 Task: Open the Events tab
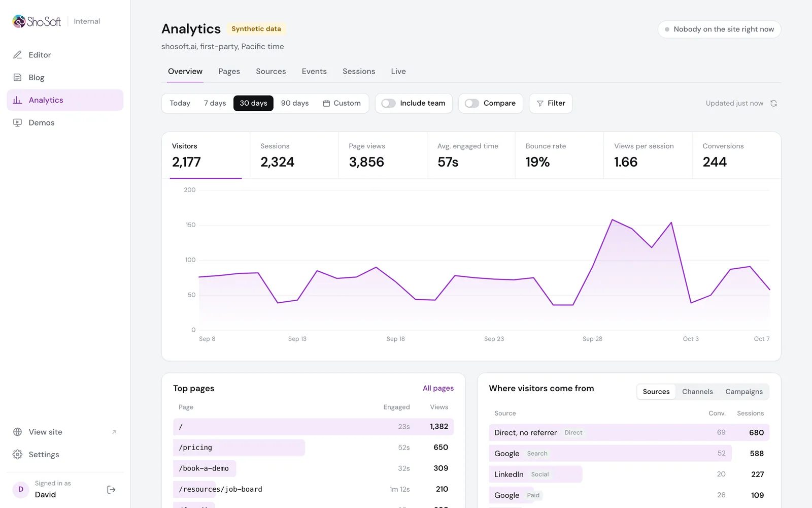click(314, 72)
